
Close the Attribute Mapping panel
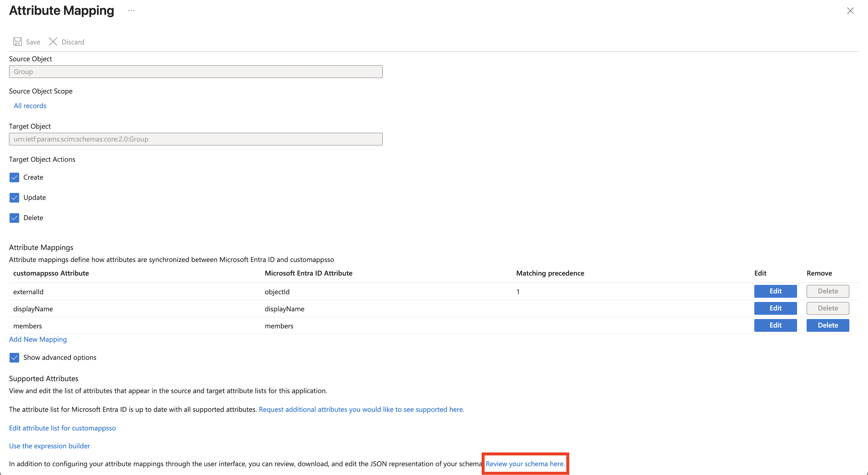click(x=850, y=11)
